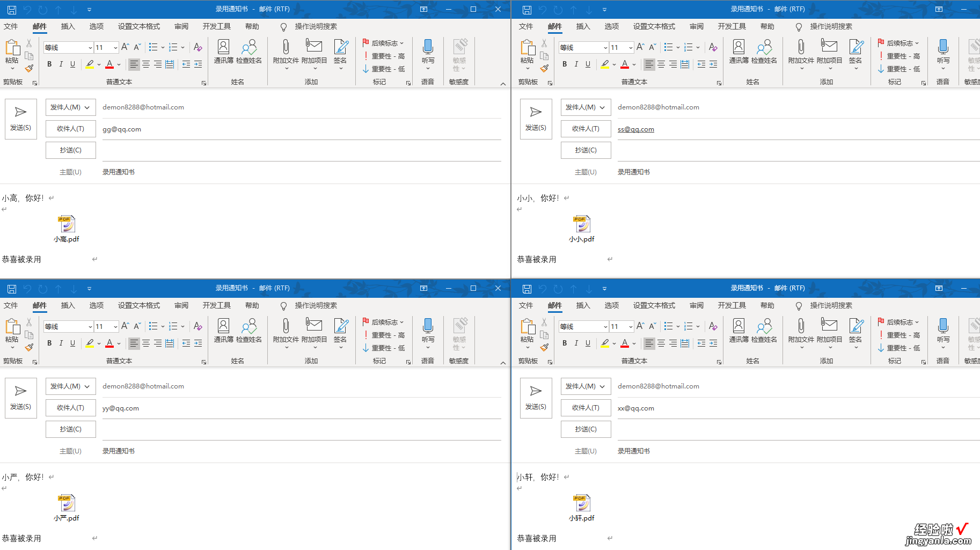Click the To button in the ss@qq.com window

(586, 129)
